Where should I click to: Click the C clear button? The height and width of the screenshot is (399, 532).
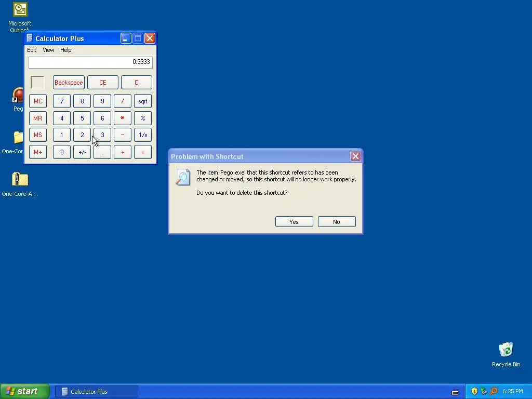click(x=137, y=83)
